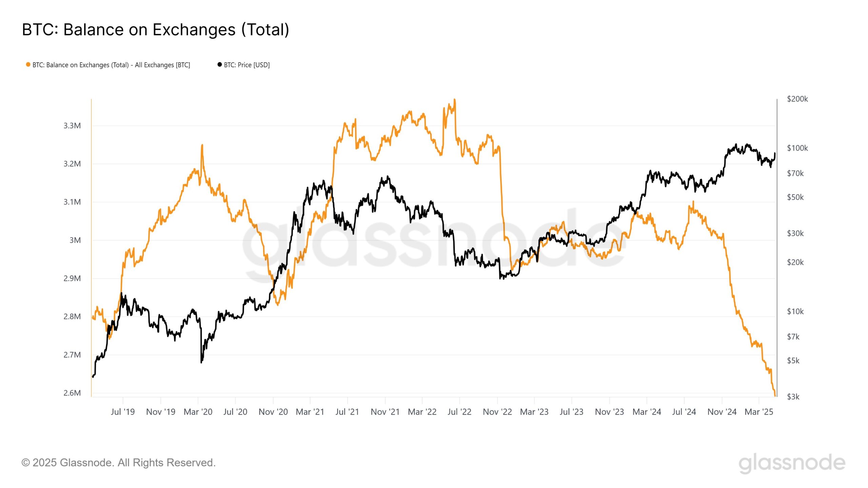This screenshot has width=868, height=488.
Task: Click the 3.3M left axis label
Action: 72,126
